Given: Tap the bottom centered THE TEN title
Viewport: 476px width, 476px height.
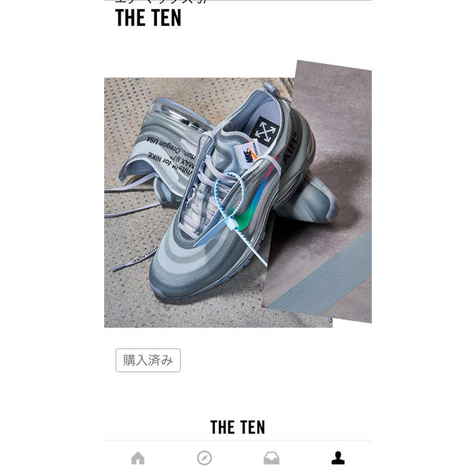Looking at the screenshot, I should tap(238, 427).
